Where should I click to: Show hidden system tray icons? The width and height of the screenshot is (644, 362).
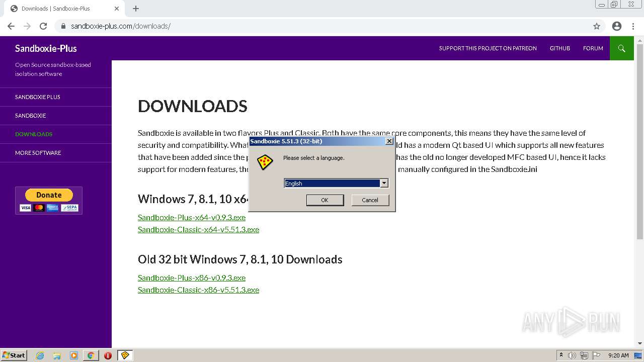point(561,355)
